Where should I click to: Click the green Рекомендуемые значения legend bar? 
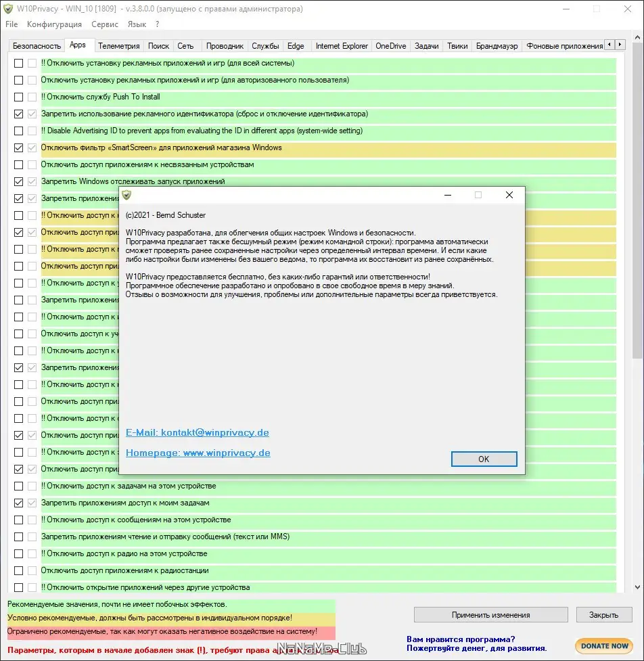click(171, 605)
